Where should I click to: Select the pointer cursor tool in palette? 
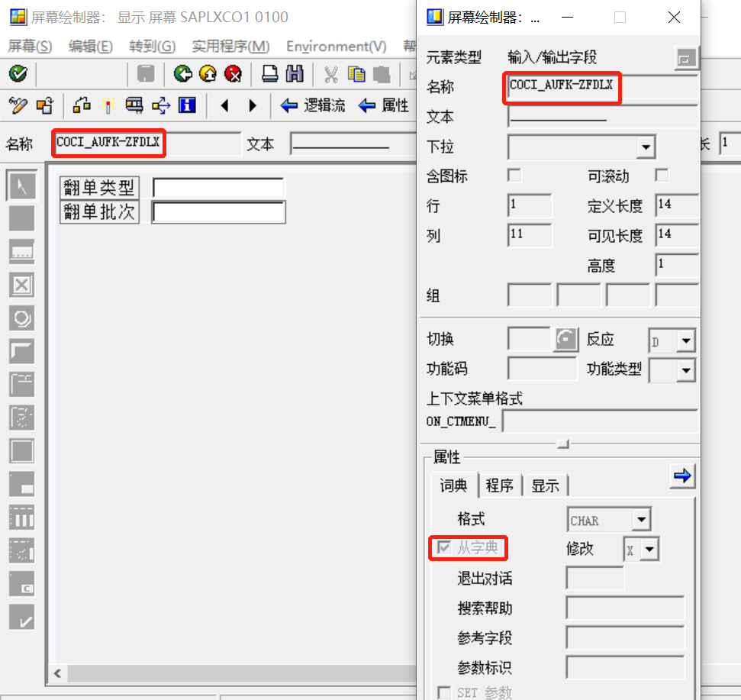(x=21, y=185)
